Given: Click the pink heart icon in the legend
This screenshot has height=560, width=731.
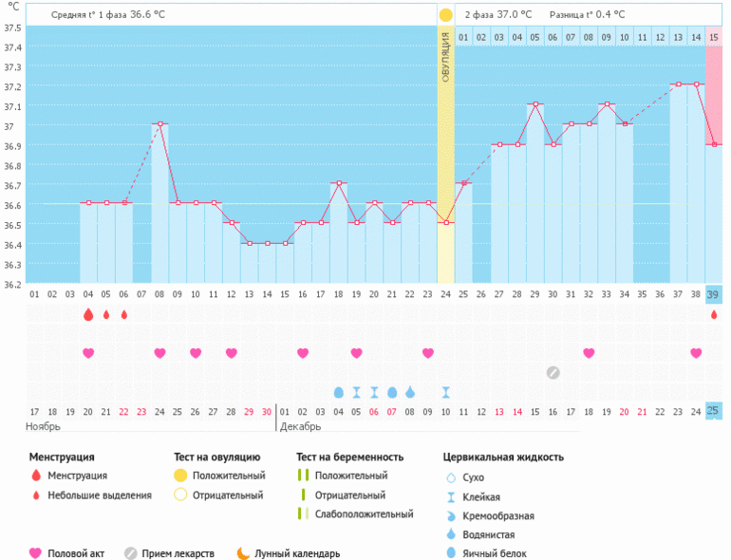Looking at the screenshot, I should pyautogui.click(x=36, y=553).
